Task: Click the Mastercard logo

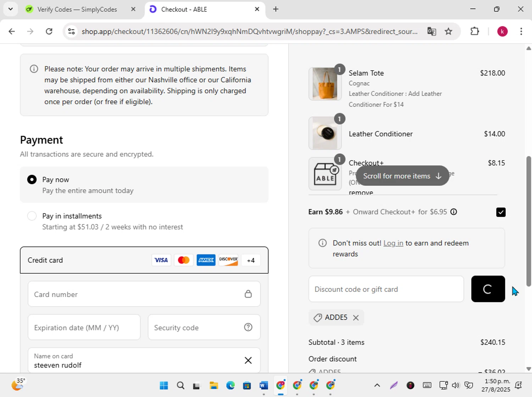Action: pos(183,260)
